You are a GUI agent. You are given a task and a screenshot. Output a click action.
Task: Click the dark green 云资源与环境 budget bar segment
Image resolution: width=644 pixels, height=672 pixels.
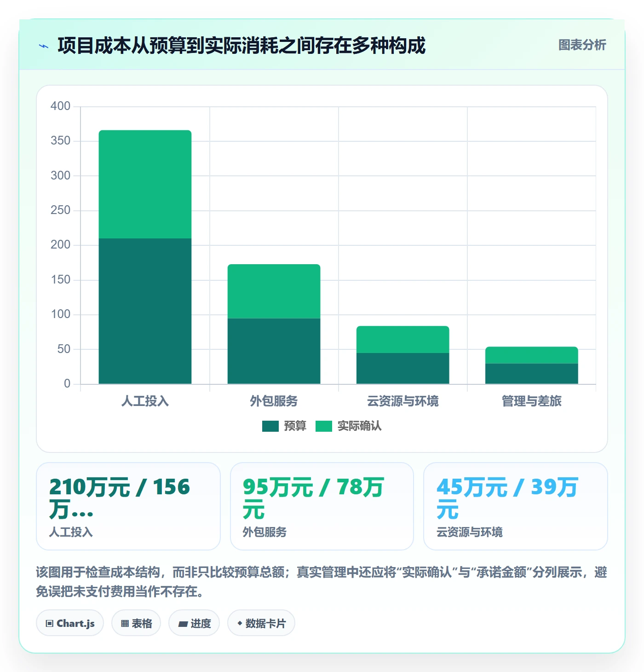point(403,368)
